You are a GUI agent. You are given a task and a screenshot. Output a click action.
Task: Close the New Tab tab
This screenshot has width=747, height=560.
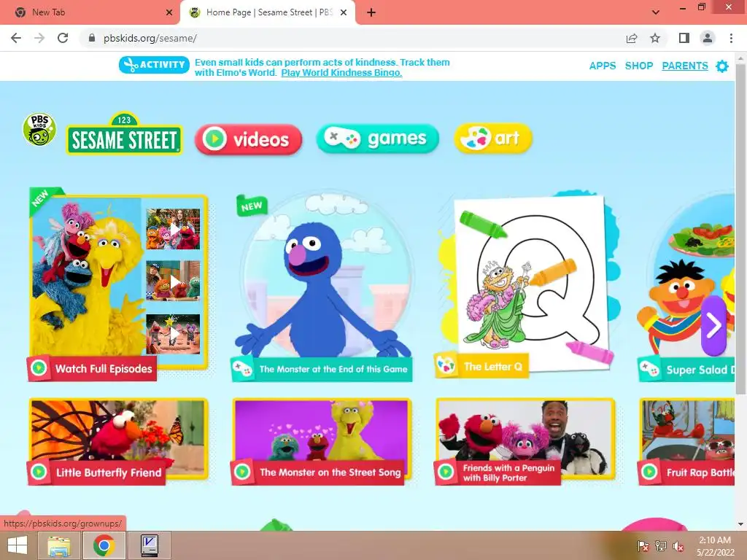tap(169, 13)
